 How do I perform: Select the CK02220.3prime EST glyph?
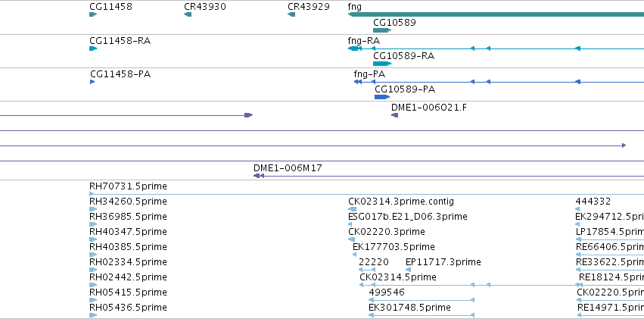[353, 239]
